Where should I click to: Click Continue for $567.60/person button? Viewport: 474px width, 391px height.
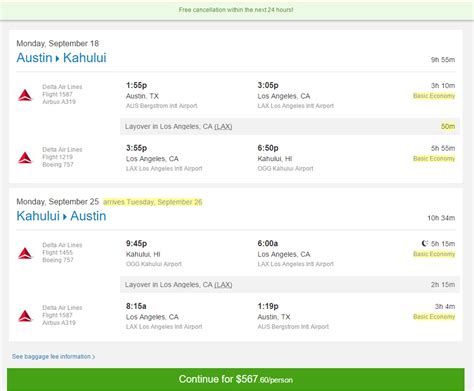(x=235, y=379)
